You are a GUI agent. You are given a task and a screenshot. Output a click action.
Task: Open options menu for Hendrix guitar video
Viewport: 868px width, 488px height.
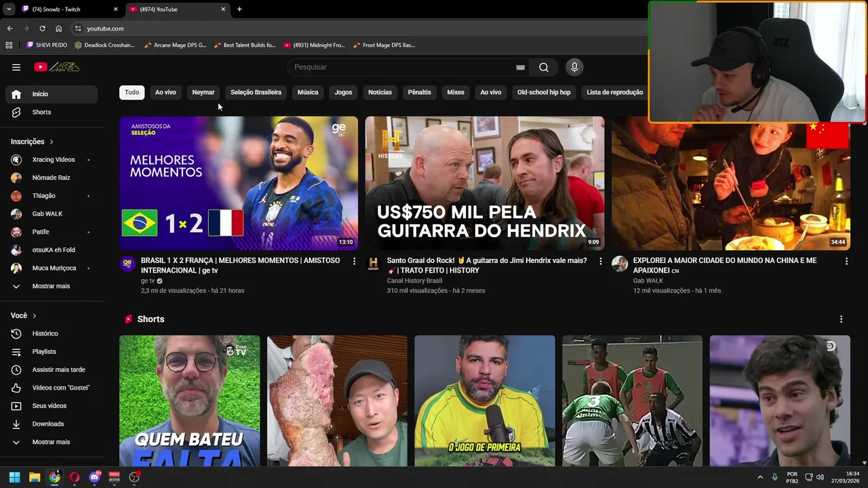(x=600, y=261)
